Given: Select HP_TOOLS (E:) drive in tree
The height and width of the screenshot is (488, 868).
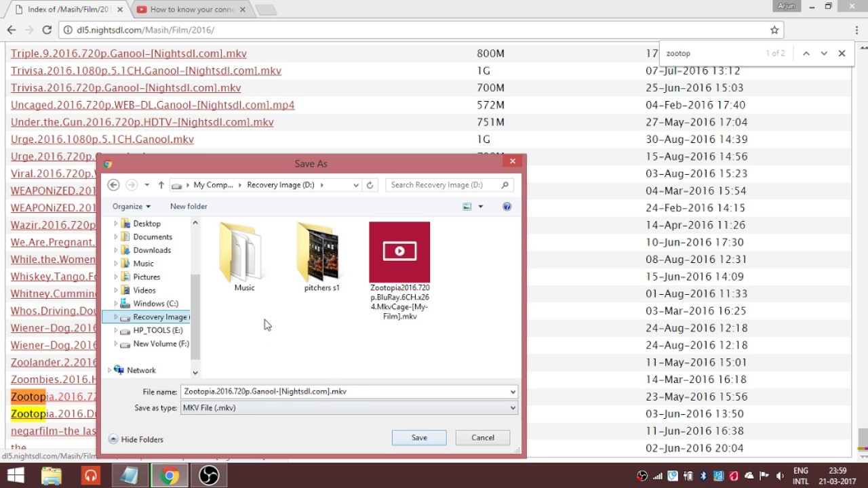Looking at the screenshot, I should click(x=158, y=330).
